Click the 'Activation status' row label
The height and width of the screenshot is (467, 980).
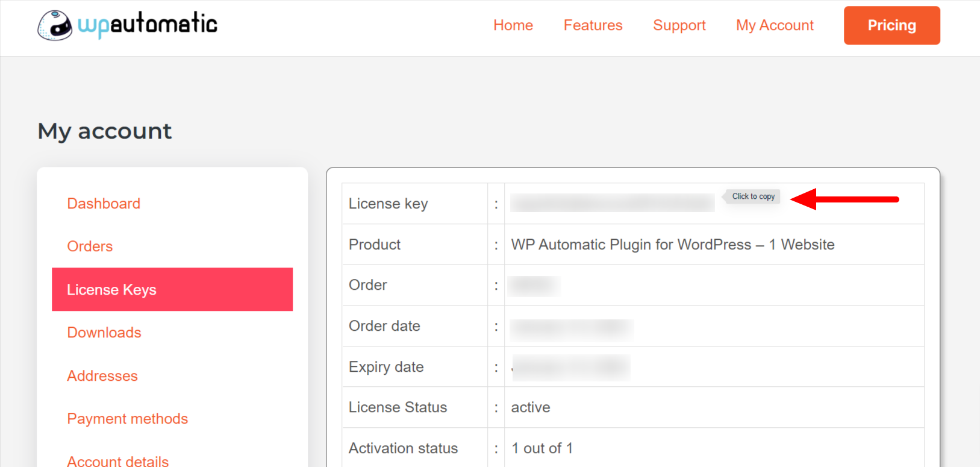pos(404,448)
